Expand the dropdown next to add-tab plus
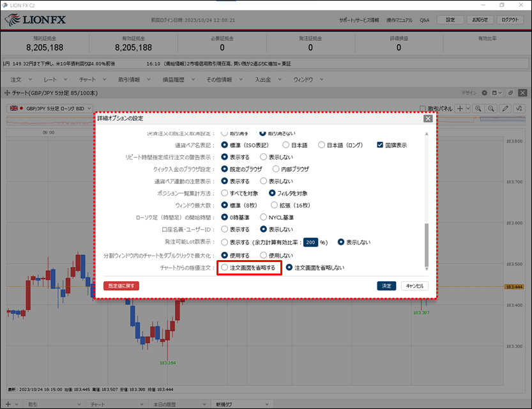 click(16, 405)
